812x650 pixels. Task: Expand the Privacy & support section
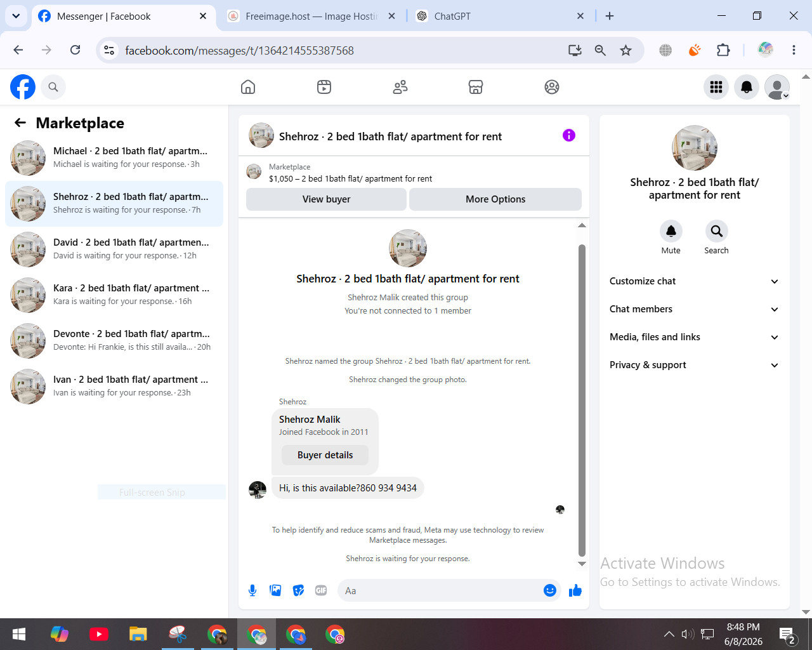pyautogui.click(x=695, y=365)
